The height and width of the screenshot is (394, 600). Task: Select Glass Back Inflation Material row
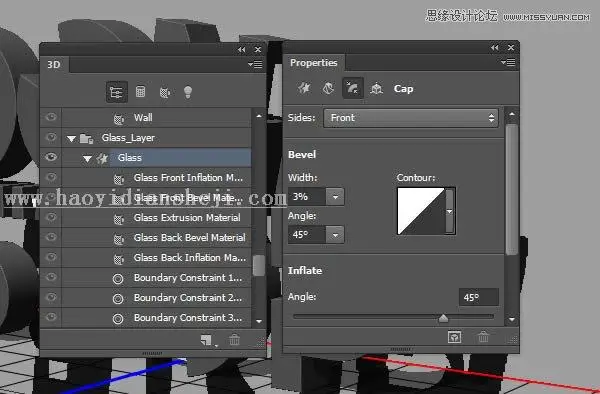[156, 257]
